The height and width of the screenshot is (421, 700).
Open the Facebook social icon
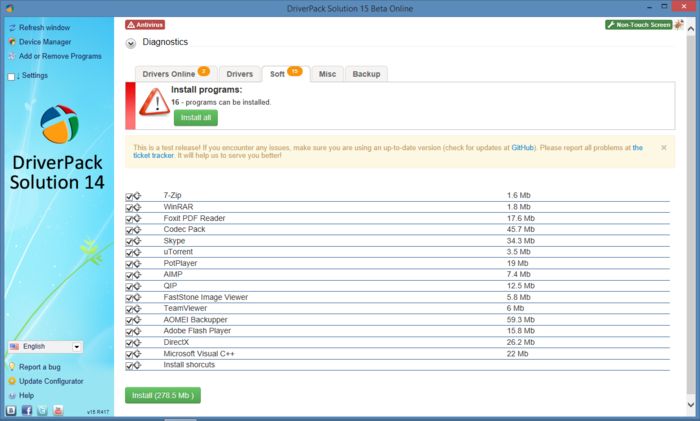(x=27, y=410)
